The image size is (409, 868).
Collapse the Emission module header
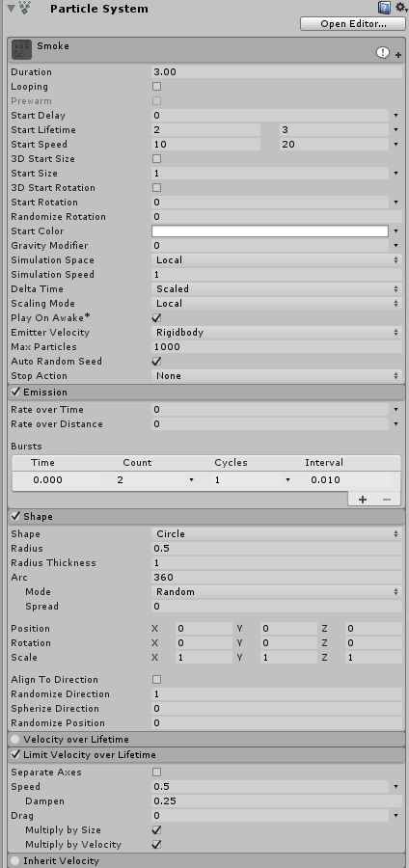click(206, 392)
